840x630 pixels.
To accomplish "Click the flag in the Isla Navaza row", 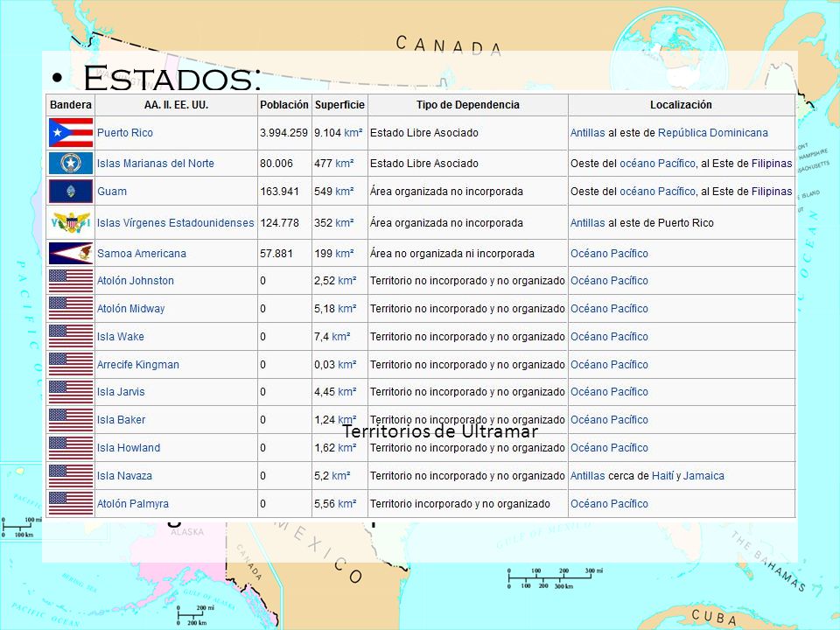I will tap(71, 476).
